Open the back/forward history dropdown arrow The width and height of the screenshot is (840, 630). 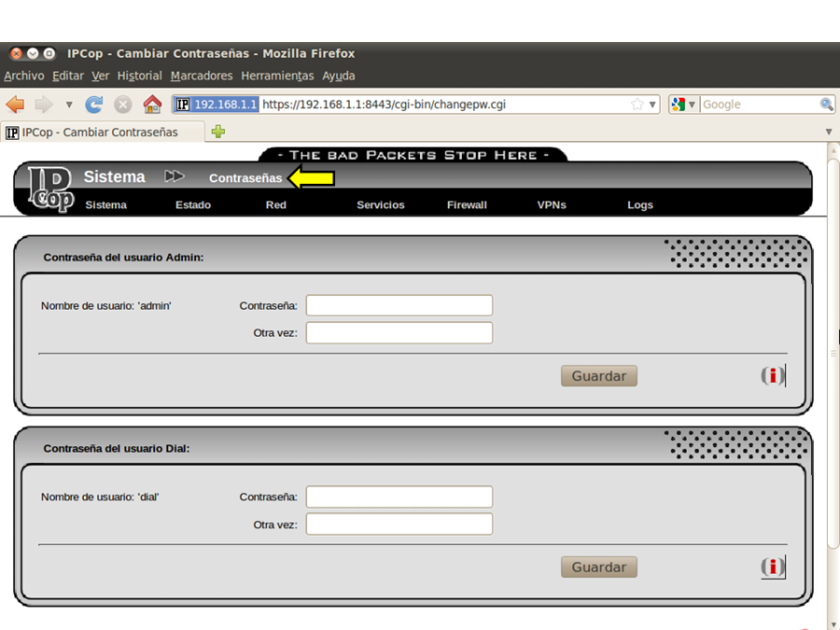(68, 105)
